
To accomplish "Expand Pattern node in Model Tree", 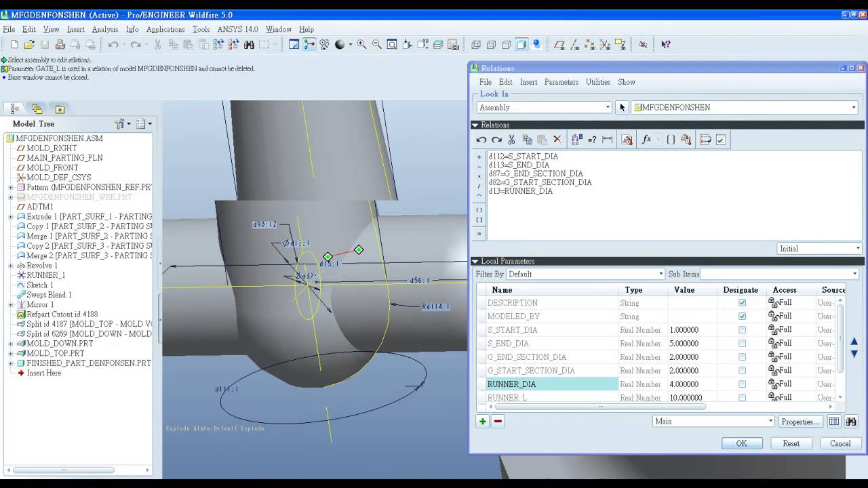I will pos(10,187).
